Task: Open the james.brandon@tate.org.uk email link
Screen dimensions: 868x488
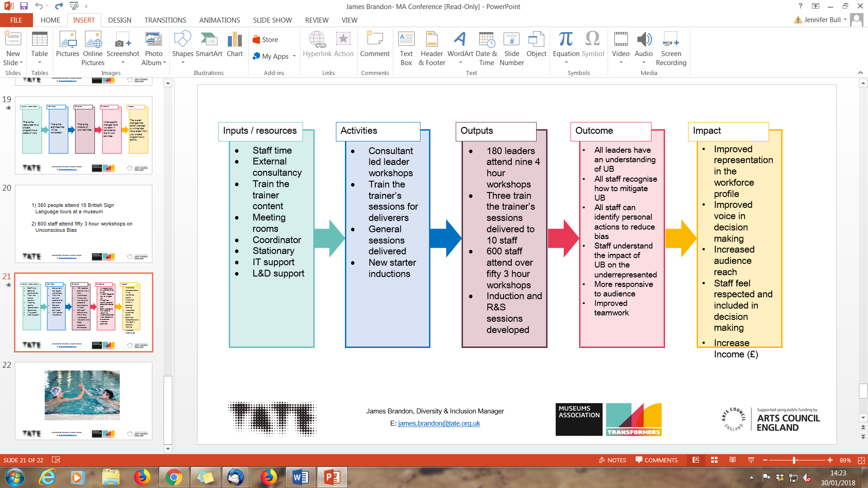Action: tap(439, 423)
